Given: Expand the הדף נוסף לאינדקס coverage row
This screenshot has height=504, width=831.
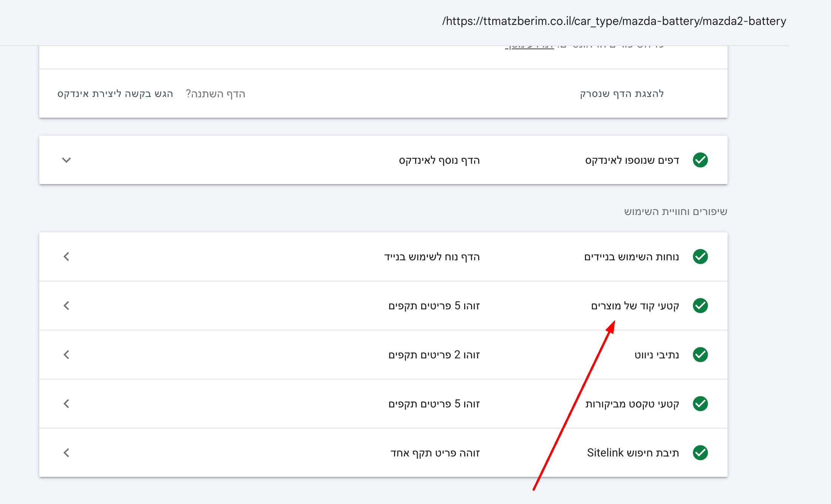Looking at the screenshot, I should [x=66, y=160].
